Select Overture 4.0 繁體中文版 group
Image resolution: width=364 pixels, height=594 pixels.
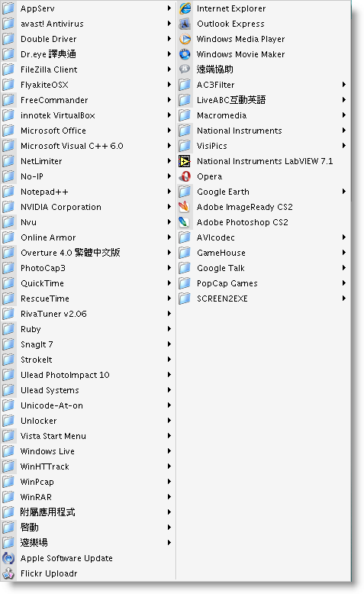tap(88, 253)
